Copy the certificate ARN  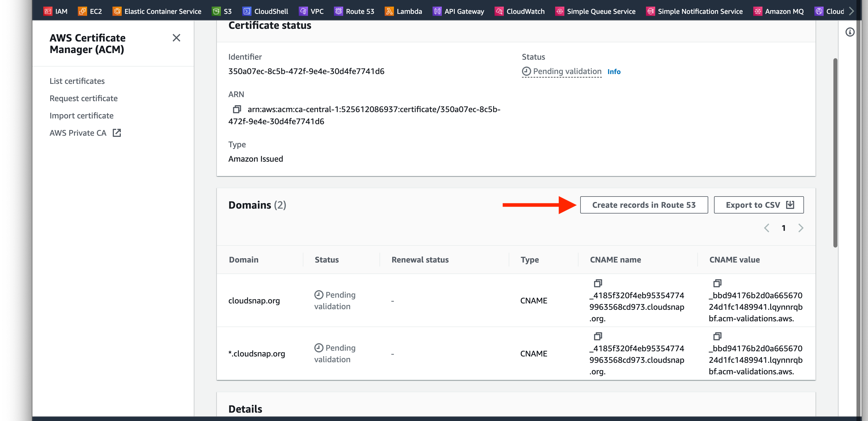click(237, 109)
